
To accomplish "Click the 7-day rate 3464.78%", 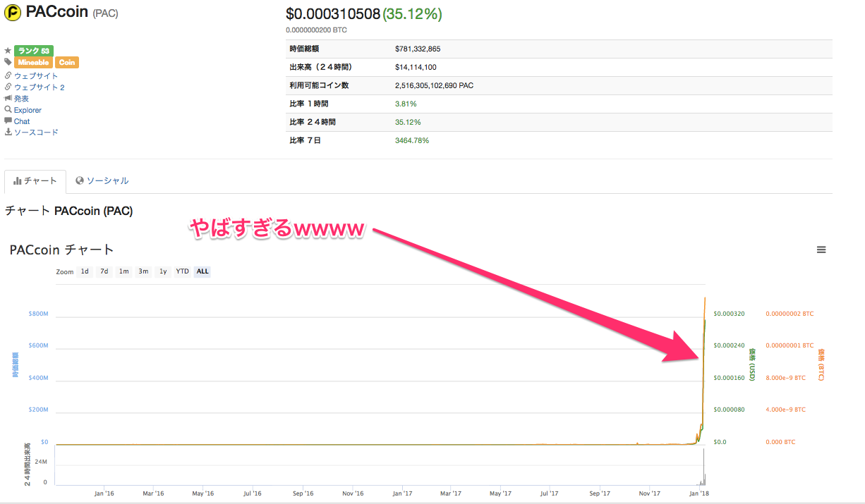I will (x=412, y=140).
